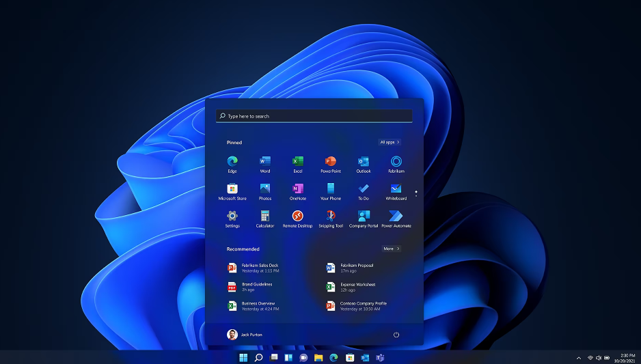Open the Fabrikam Sales Deck file

click(x=260, y=268)
